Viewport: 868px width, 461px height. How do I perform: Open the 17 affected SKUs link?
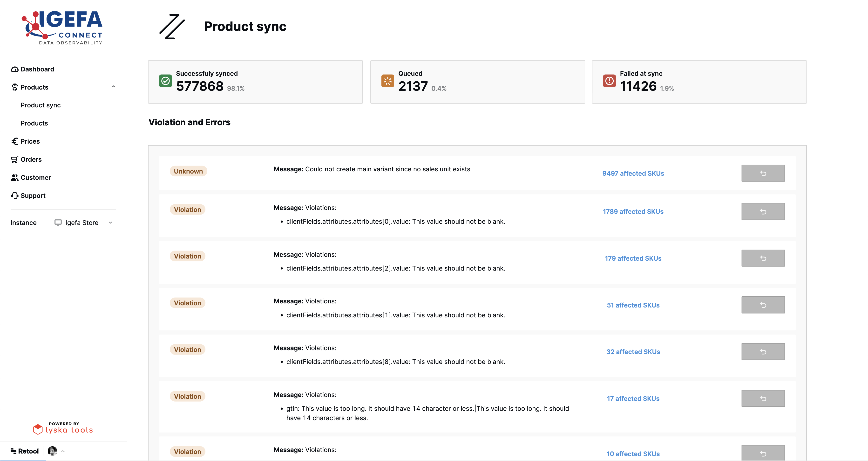pos(633,399)
